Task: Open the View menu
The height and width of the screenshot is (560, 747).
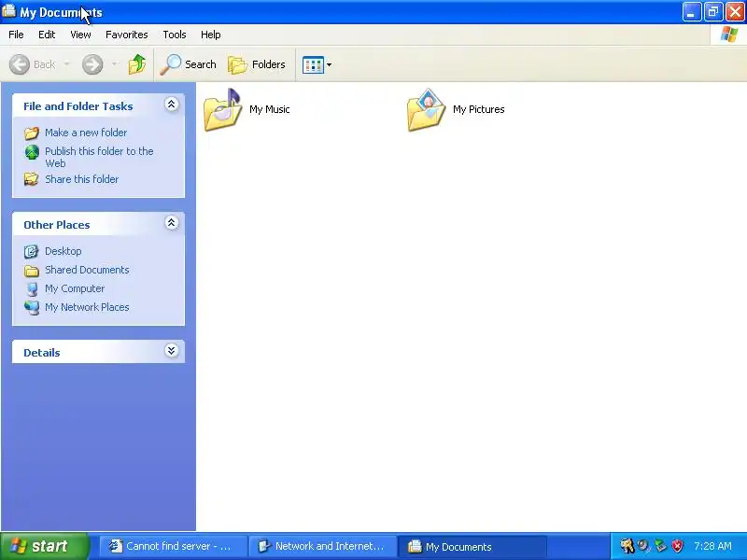Action: (80, 35)
